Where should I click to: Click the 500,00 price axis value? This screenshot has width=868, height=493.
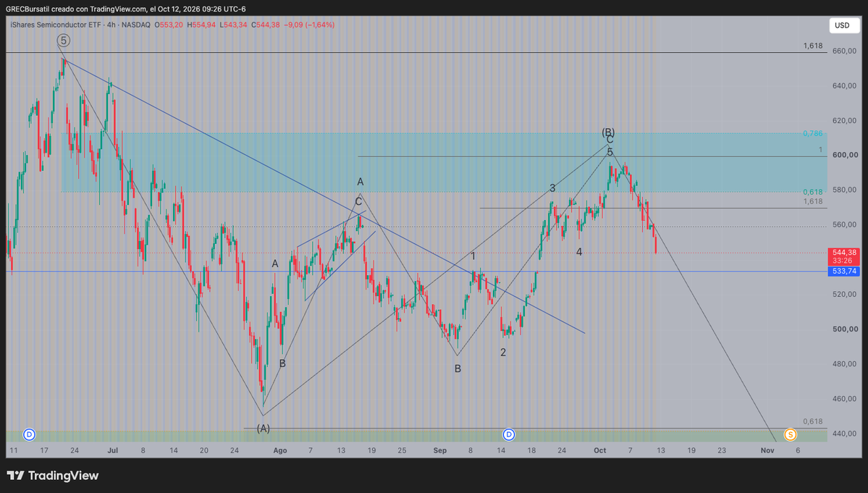pyautogui.click(x=845, y=329)
